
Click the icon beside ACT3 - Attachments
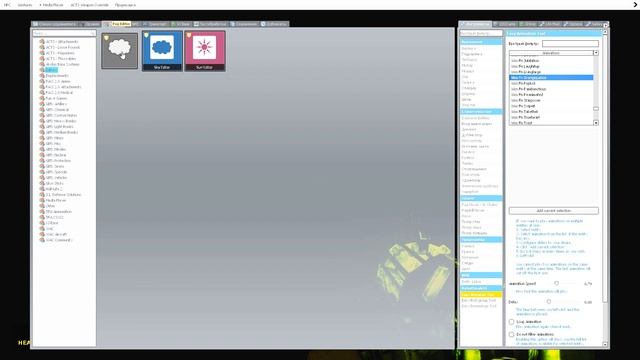(42, 42)
